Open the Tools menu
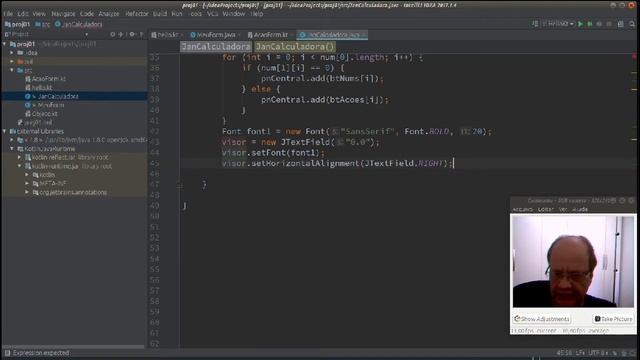Image resolution: width=640 pixels, height=360 pixels. click(196, 14)
